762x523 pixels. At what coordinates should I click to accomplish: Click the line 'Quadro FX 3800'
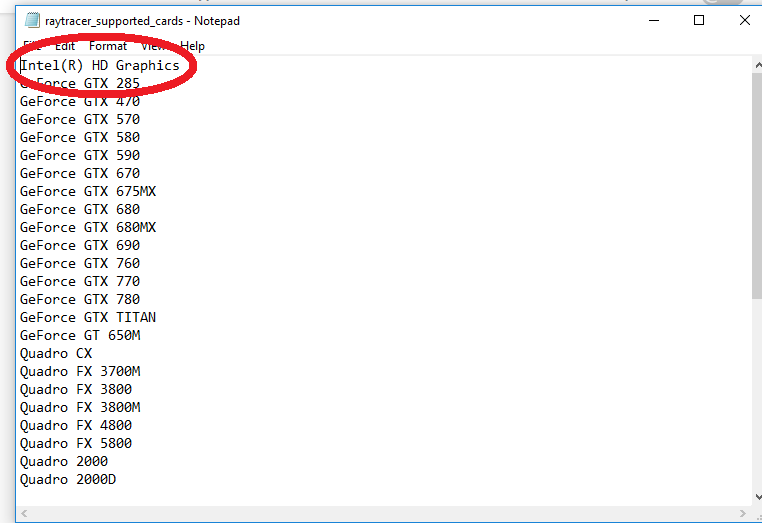76,389
